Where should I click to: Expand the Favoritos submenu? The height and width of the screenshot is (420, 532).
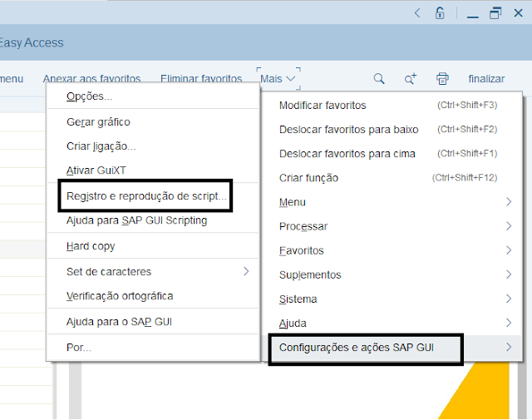coord(392,250)
